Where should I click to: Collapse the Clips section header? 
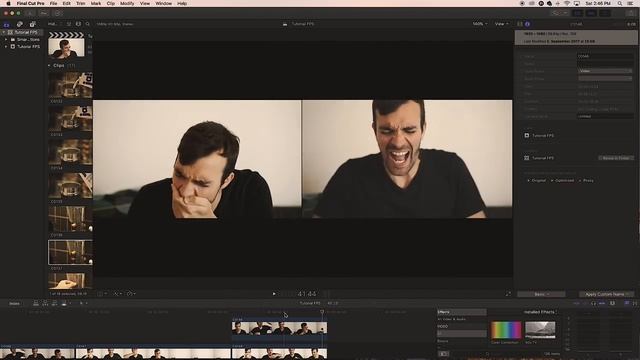pyautogui.click(x=49, y=65)
